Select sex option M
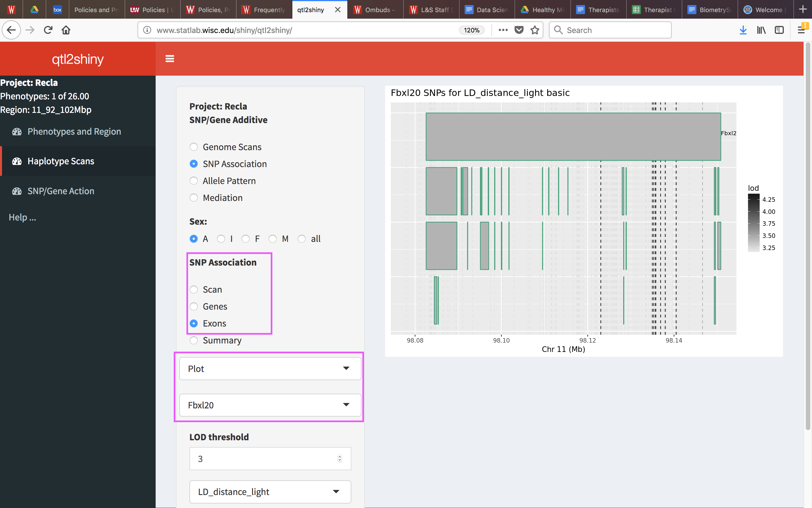This screenshot has width=812, height=508. (x=272, y=238)
